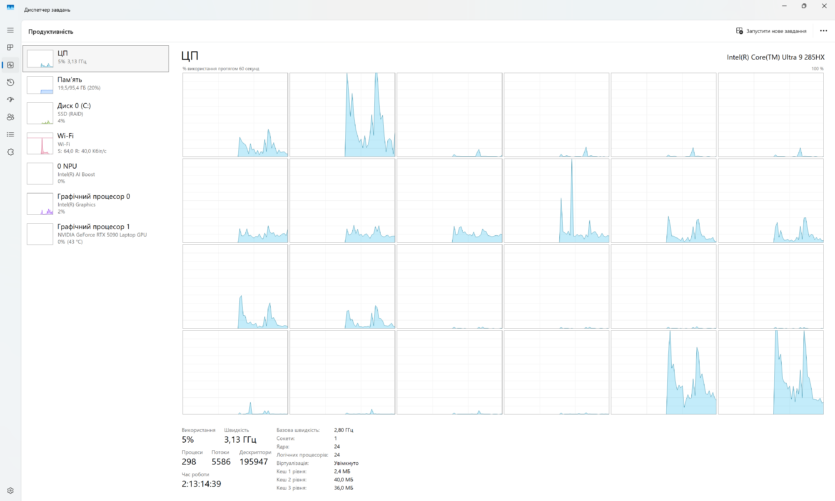Select the ЦП performance item

tap(95, 58)
